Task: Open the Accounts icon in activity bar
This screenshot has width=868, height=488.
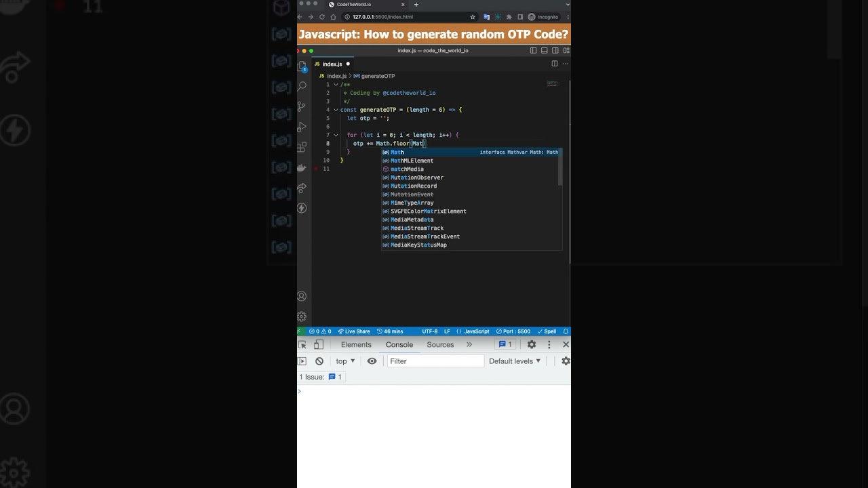Action: pos(302,296)
